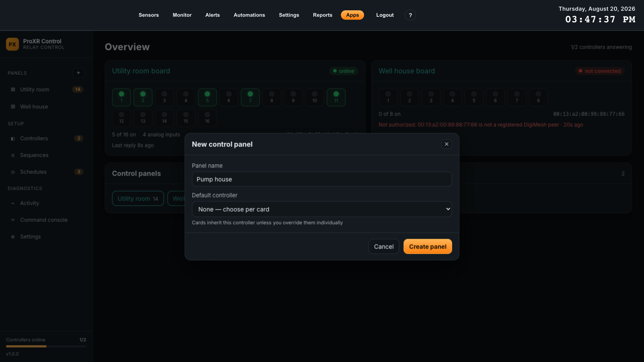The height and width of the screenshot is (362, 644).
Task: Toggle relay 8 on Well house board
Action: point(538,97)
